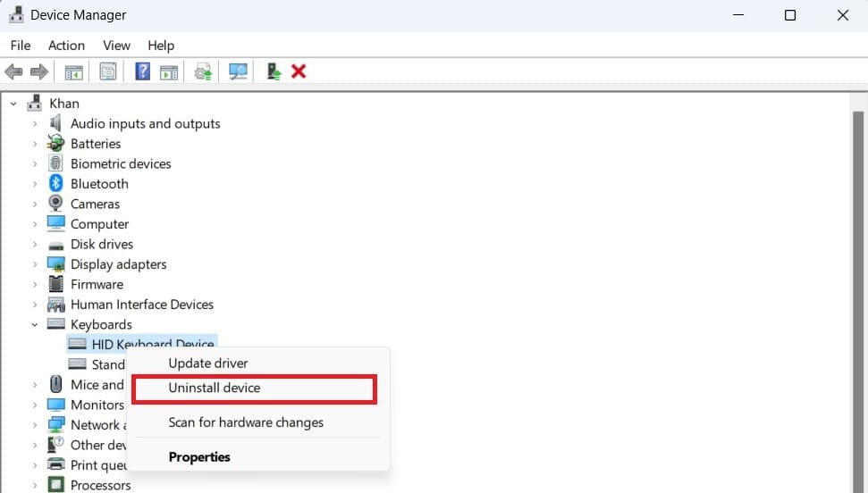Click the Keyboards category icon
The width and height of the screenshot is (868, 493).
coord(56,323)
